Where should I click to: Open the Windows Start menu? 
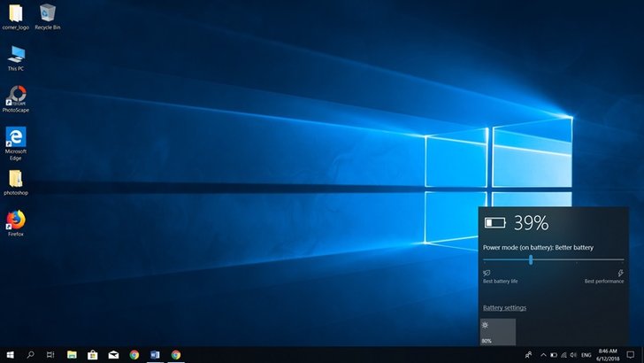[11, 355]
